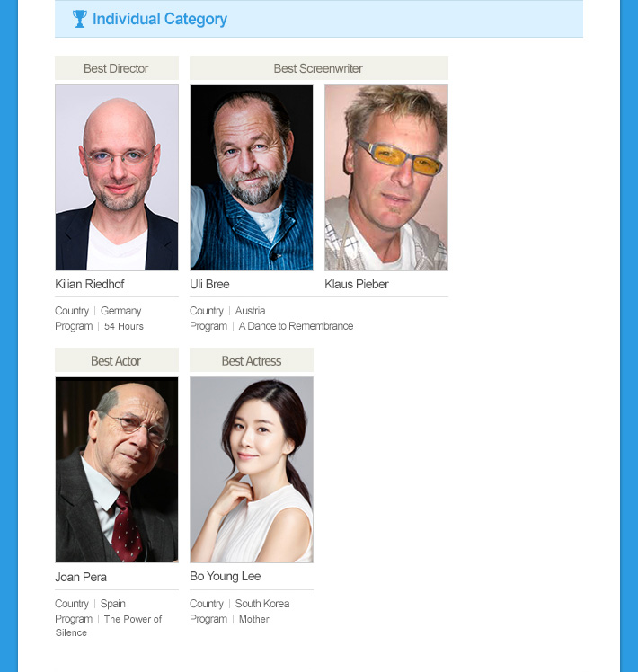Open Joan Pera's portrait photo

click(117, 470)
